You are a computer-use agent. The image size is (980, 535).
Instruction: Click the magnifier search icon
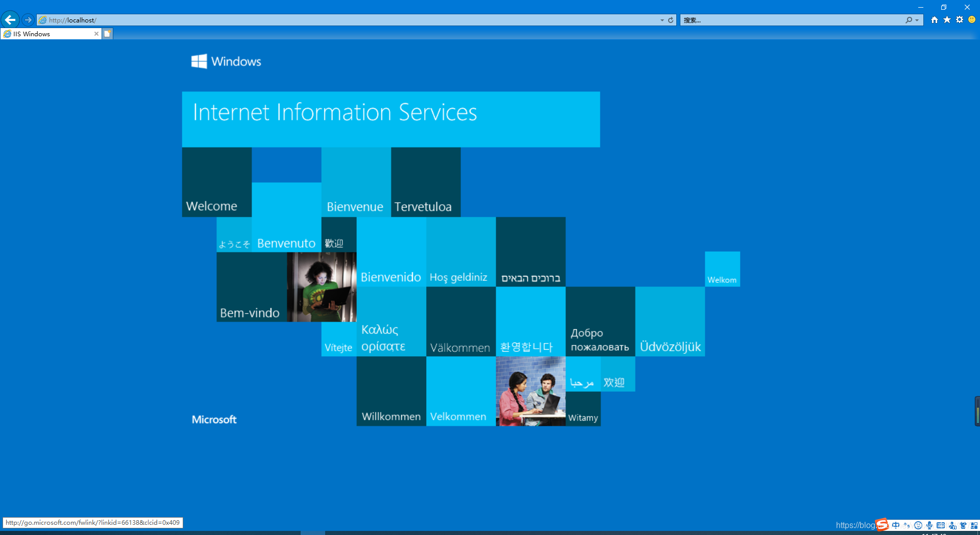[909, 20]
